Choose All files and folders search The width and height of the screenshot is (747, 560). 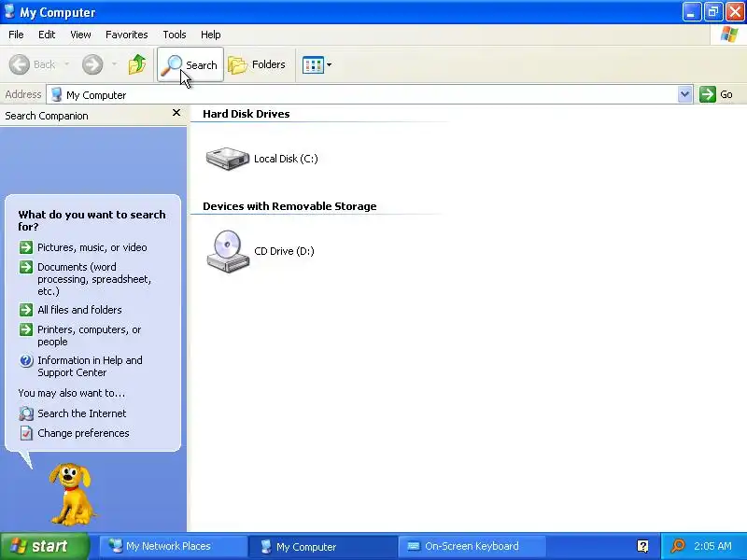79,310
